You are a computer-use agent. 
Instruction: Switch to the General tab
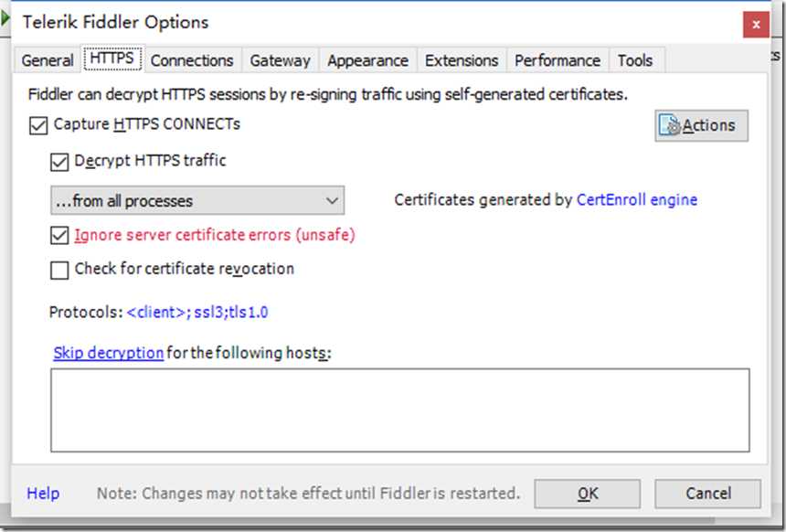tap(48, 60)
